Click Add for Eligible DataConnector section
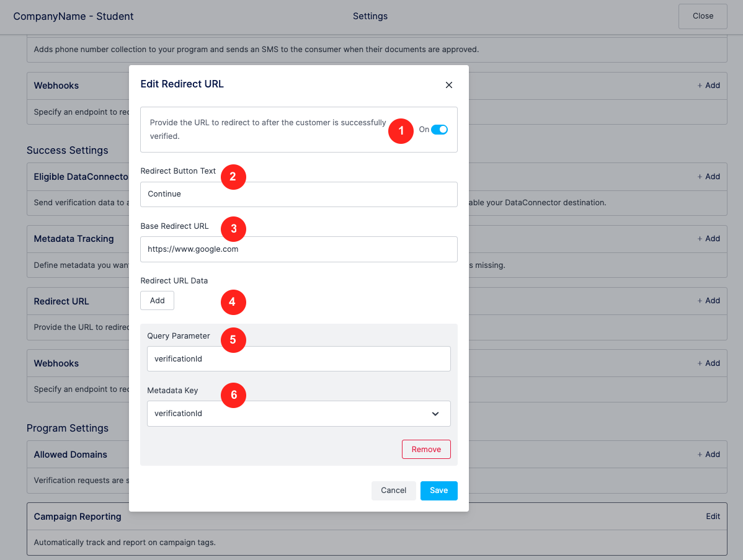 coord(708,176)
